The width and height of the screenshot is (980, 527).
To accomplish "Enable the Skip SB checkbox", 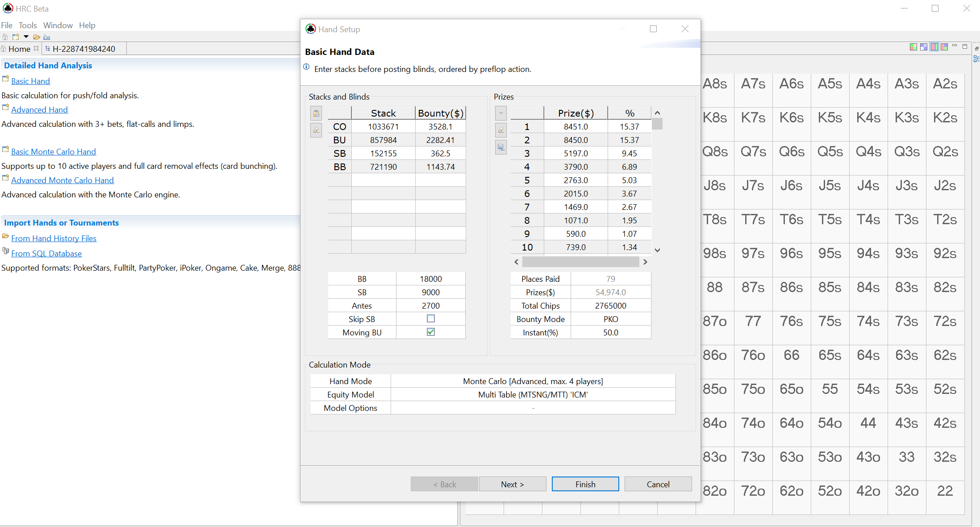I will click(430, 319).
